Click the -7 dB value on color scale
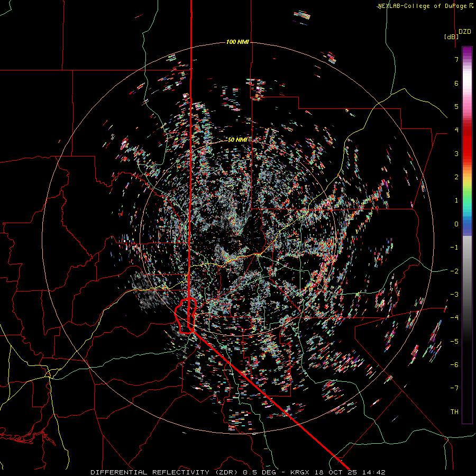Screen dimensions: 476x476 (x=454, y=388)
